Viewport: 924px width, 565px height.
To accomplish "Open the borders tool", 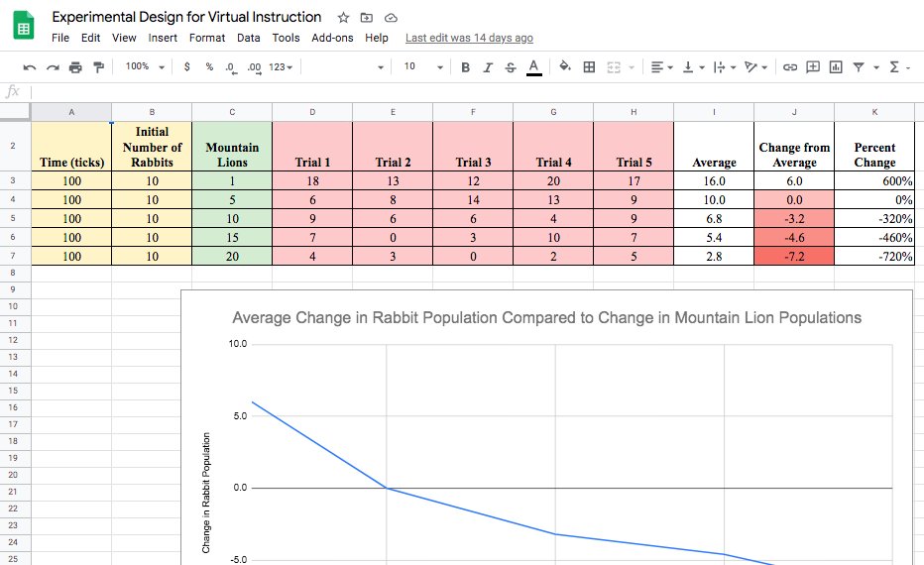I will coord(589,67).
